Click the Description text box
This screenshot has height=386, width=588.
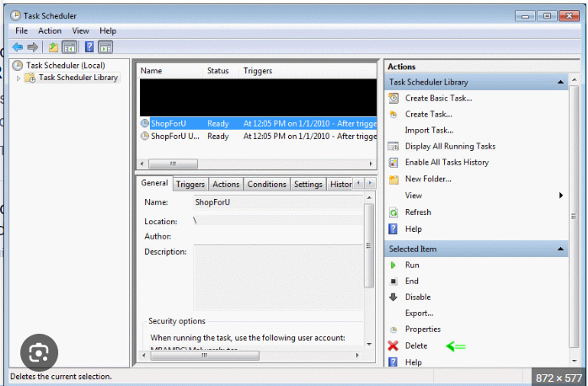pyautogui.click(x=278, y=278)
